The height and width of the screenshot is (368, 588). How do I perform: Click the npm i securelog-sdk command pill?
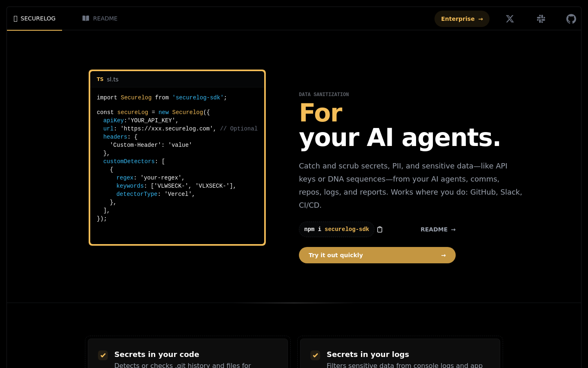tap(336, 229)
